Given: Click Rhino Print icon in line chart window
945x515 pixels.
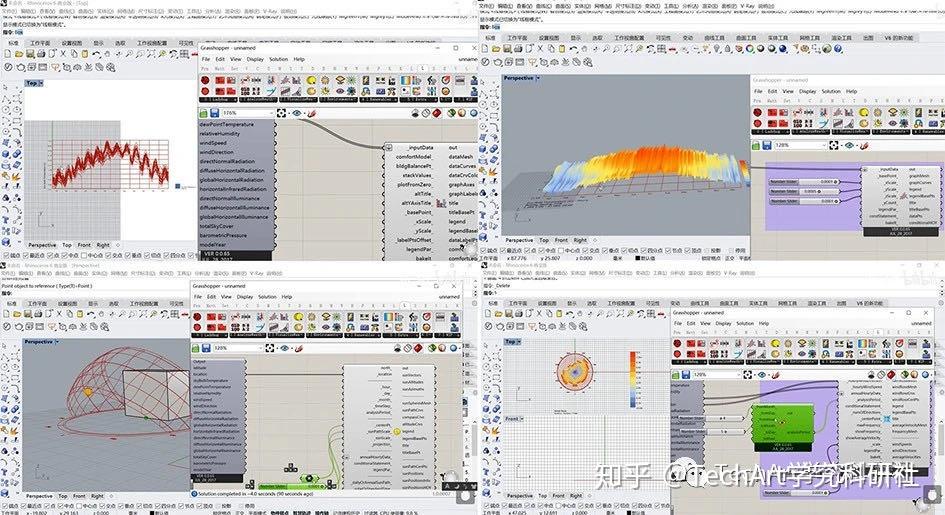Looking at the screenshot, I should point(41,54).
